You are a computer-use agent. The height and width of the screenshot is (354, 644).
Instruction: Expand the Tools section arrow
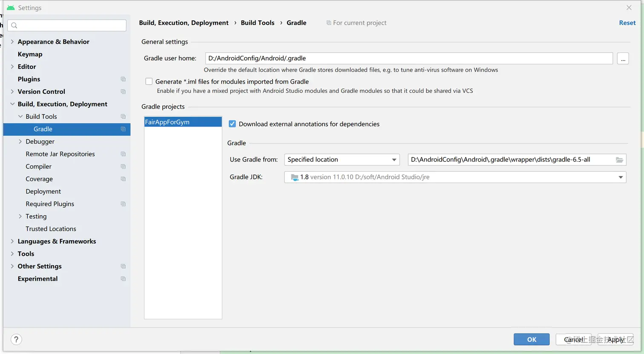pos(12,254)
